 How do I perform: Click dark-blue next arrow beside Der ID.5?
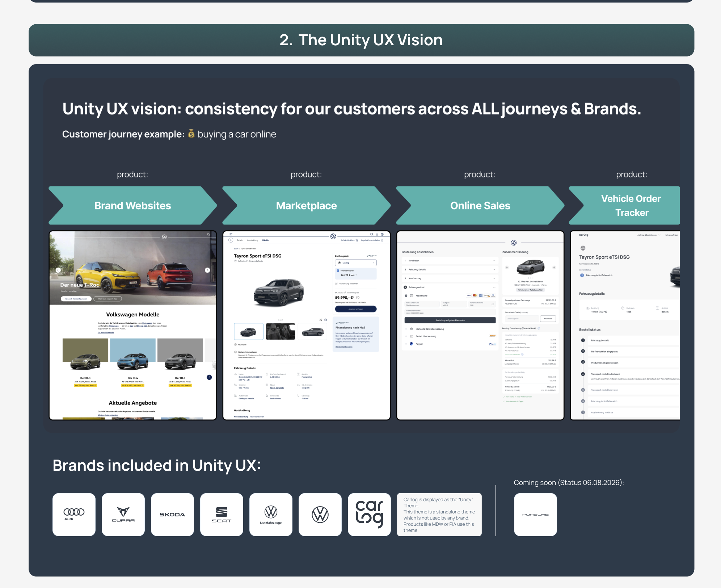(209, 377)
